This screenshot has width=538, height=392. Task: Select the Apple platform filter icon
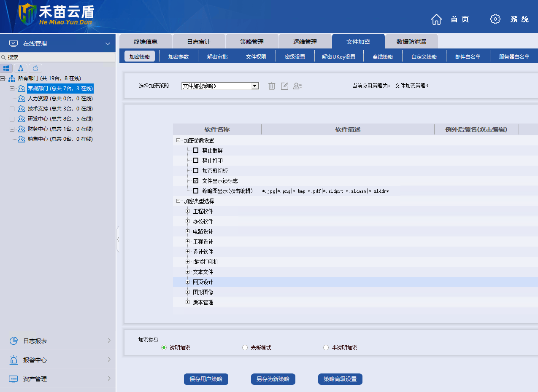[x=35, y=68]
